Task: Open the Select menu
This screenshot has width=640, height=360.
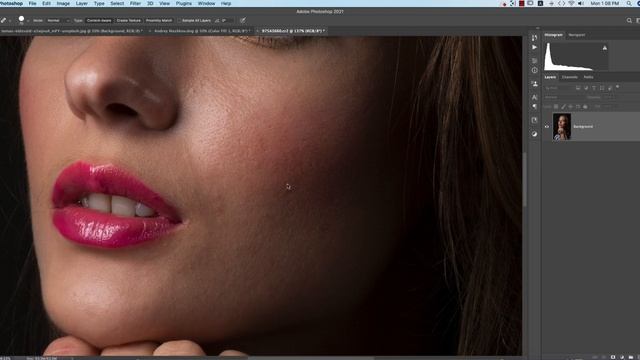Action: (117, 3)
